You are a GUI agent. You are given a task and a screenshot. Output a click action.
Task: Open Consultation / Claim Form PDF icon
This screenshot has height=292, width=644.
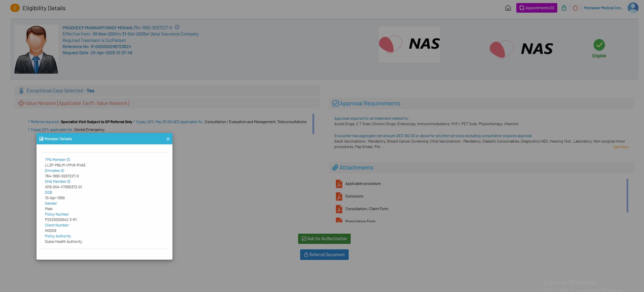pos(339,209)
